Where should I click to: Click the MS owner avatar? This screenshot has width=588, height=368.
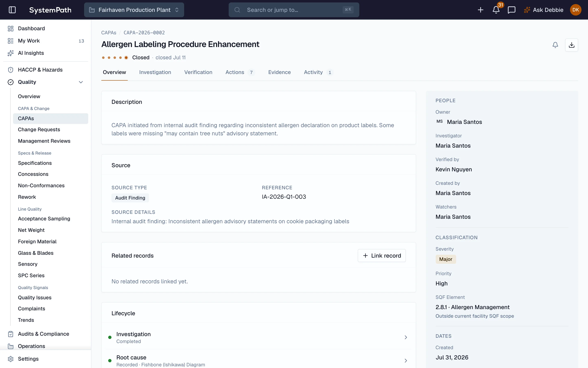[439, 122]
